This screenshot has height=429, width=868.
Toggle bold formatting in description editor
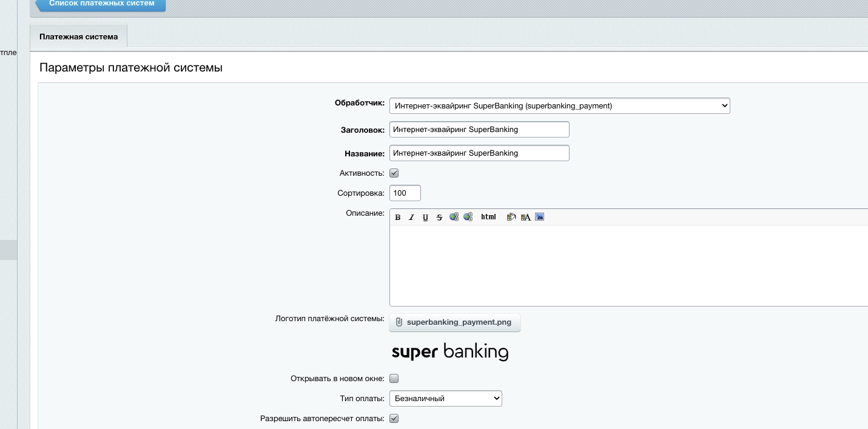coord(398,217)
